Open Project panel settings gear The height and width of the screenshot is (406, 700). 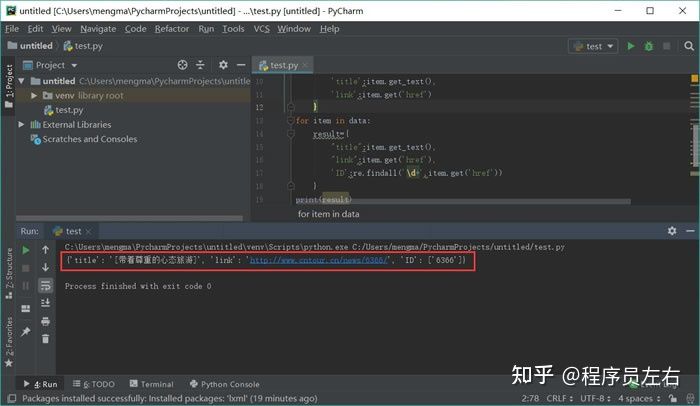[223, 65]
